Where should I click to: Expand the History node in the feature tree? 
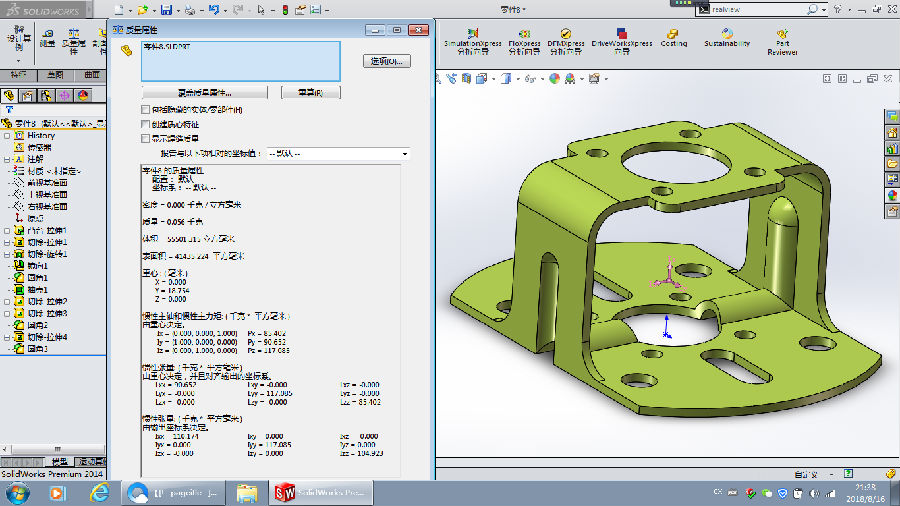(7, 135)
